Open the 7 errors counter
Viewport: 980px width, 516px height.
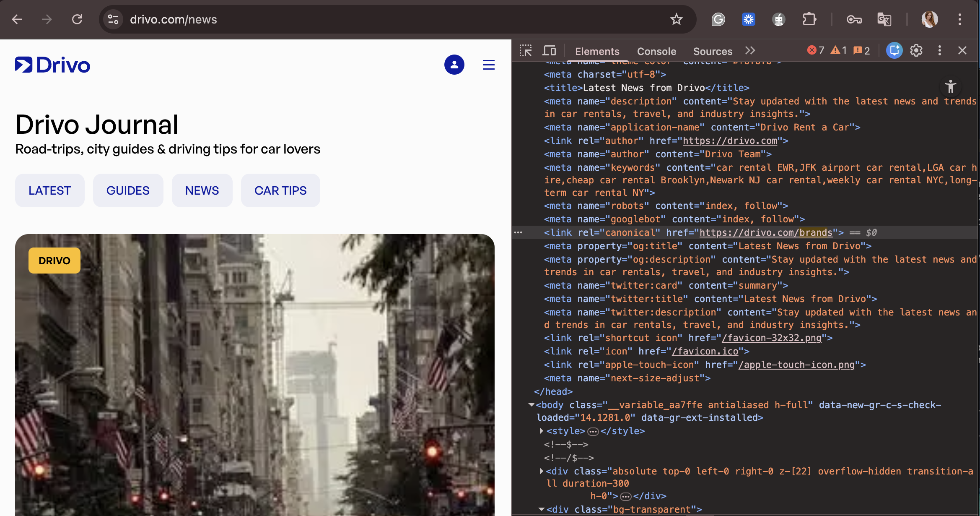816,50
